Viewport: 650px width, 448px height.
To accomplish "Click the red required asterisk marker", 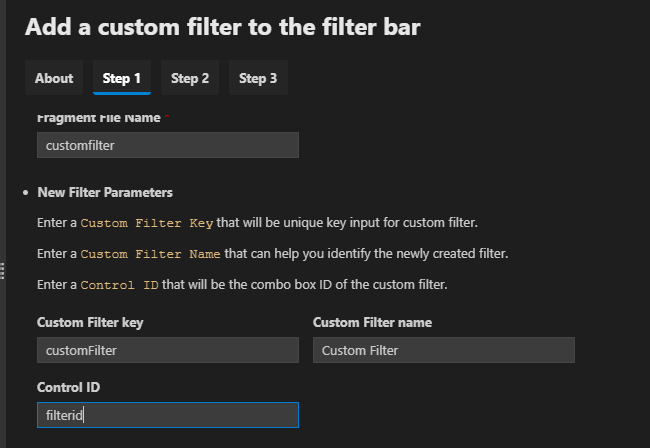I will click(167, 116).
